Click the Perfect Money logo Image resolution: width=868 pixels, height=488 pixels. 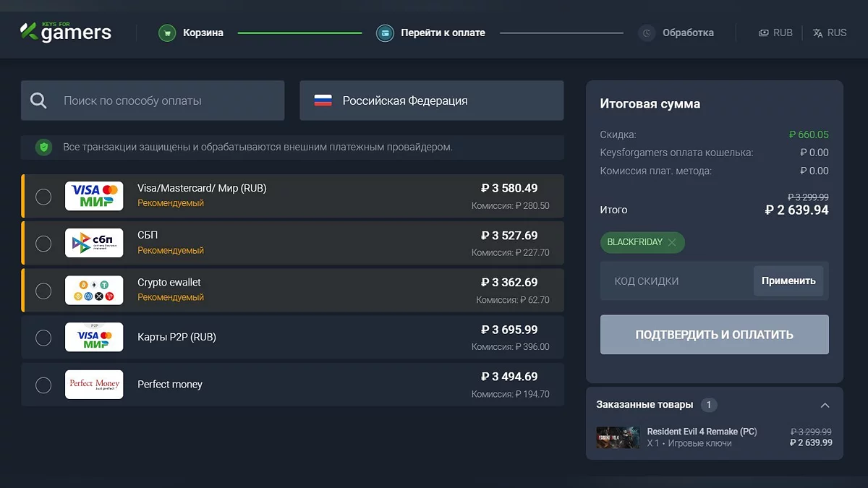tap(94, 384)
